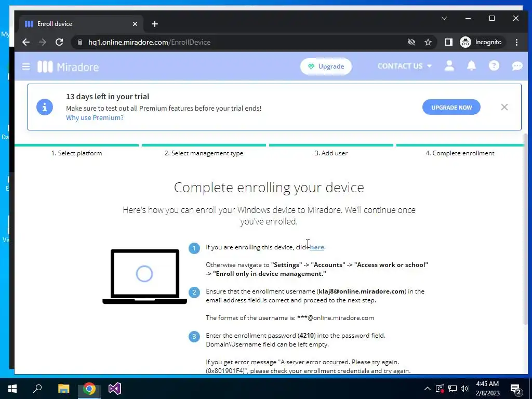The width and height of the screenshot is (532, 399).
Task: Open the Miradore hamburger menu
Action: [x=26, y=66]
